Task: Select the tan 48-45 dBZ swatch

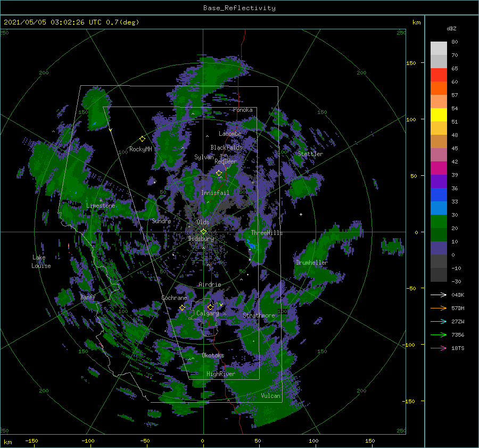Action: click(439, 141)
